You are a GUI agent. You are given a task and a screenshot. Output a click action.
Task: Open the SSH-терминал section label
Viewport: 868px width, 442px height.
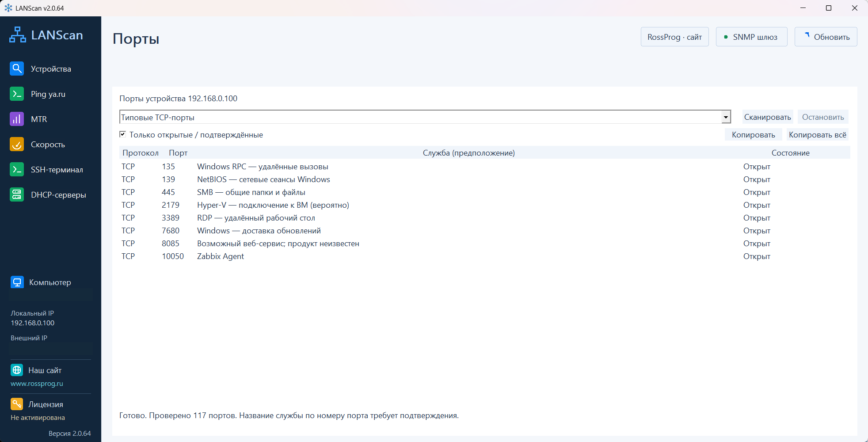pos(57,170)
